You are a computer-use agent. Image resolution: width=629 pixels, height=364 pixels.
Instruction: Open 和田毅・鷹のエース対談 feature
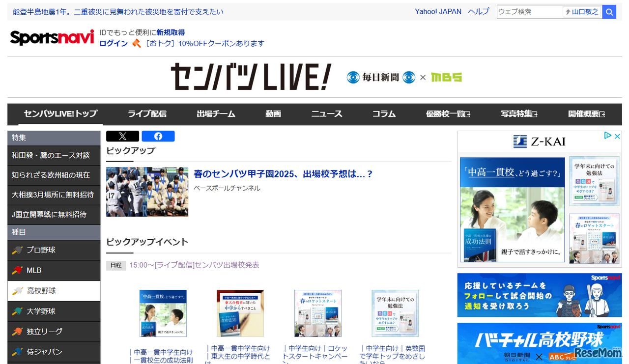pos(54,155)
